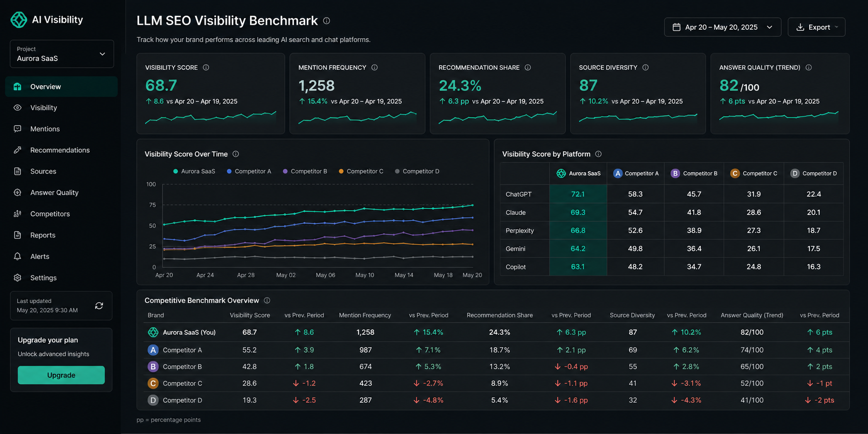Click the Overview home icon in sidebar
Image resolution: width=868 pixels, height=434 pixels.
click(x=18, y=87)
